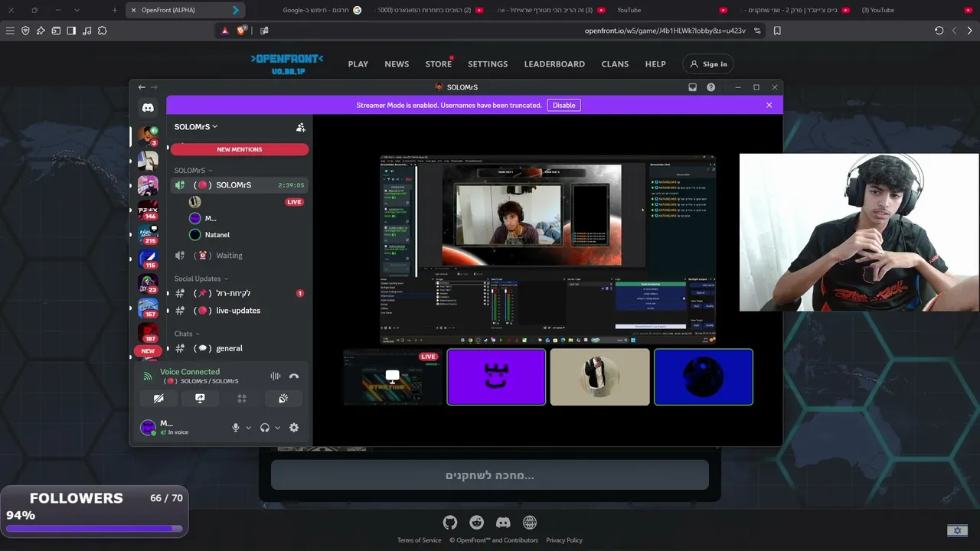Expand the SOLOMrS server name menu

tap(196, 127)
